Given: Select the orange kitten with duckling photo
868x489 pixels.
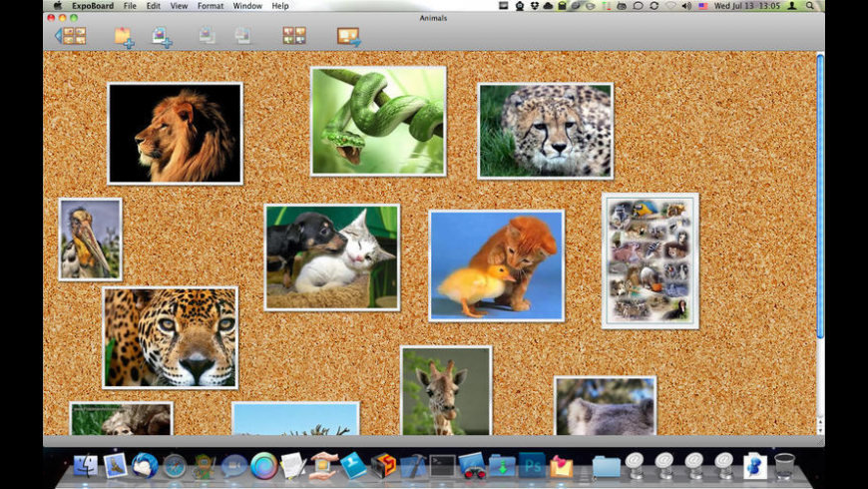Looking at the screenshot, I should 497,265.
